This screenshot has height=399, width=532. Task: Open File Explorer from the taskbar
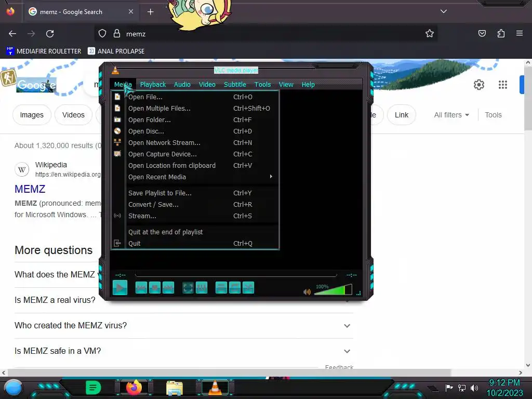coord(175,388)
